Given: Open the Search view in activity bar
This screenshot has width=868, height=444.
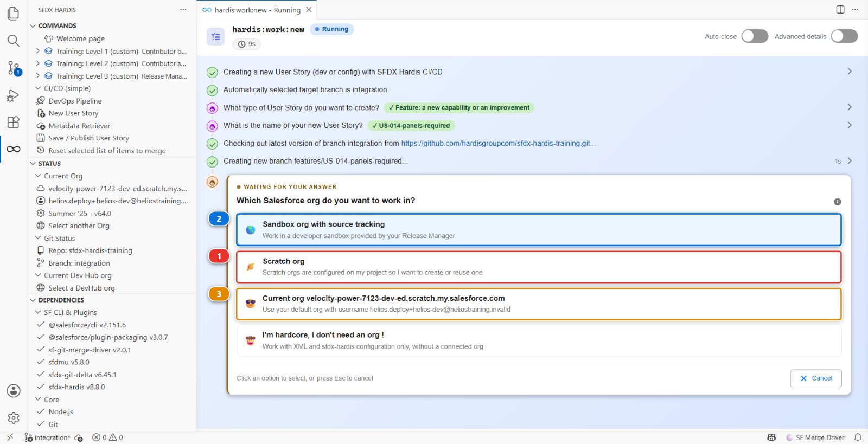Looking at the screenshot, I should click(x=14, y=41).
